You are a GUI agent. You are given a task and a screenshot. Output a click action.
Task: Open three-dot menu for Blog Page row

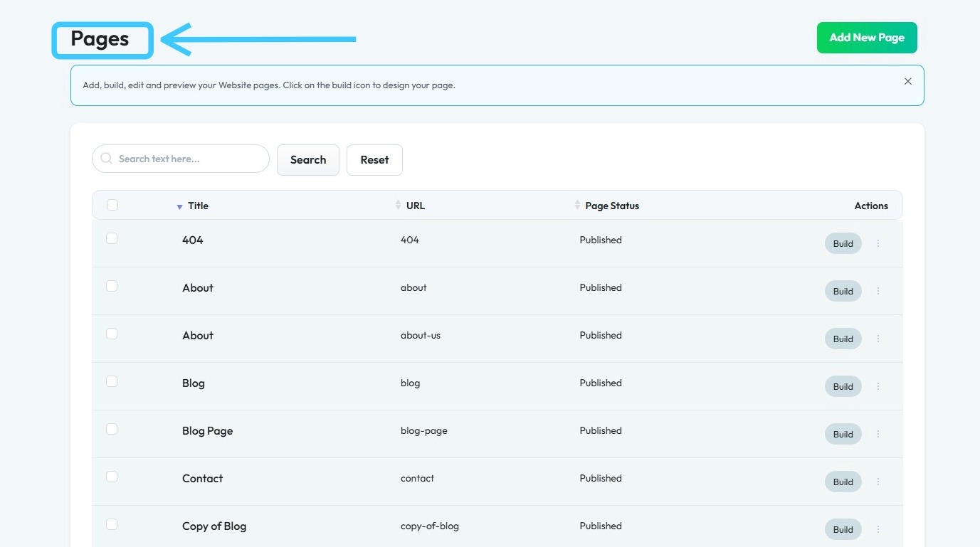(878, 434)
